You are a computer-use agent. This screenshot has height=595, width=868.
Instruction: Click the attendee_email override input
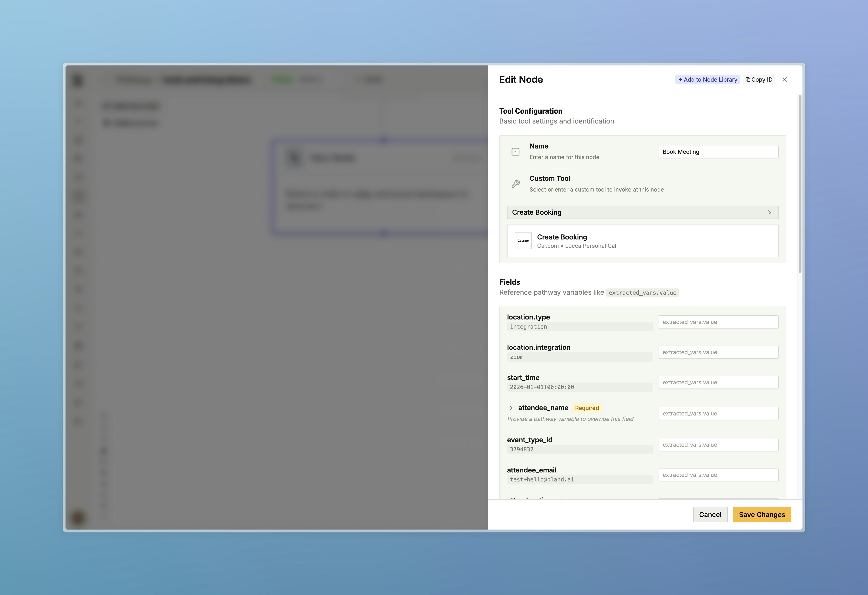pos(718,474)
